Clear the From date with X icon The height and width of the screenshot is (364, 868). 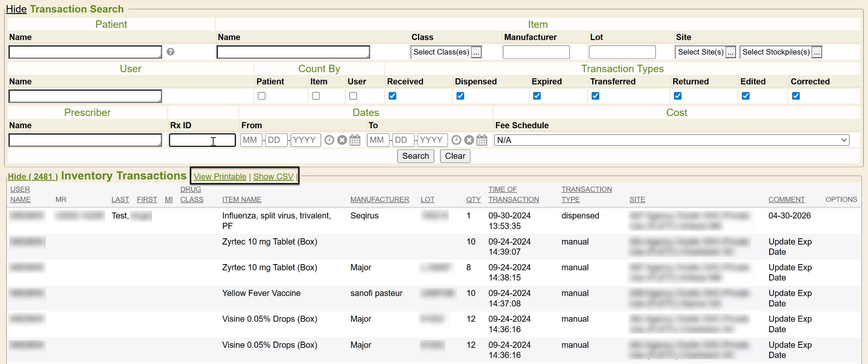click(x=342, y=140)
